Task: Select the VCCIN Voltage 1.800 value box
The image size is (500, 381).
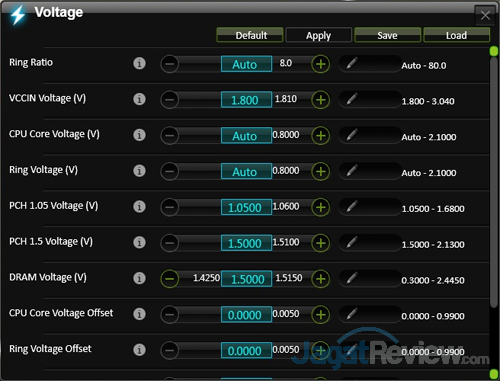Action: [x=246, y=100]
